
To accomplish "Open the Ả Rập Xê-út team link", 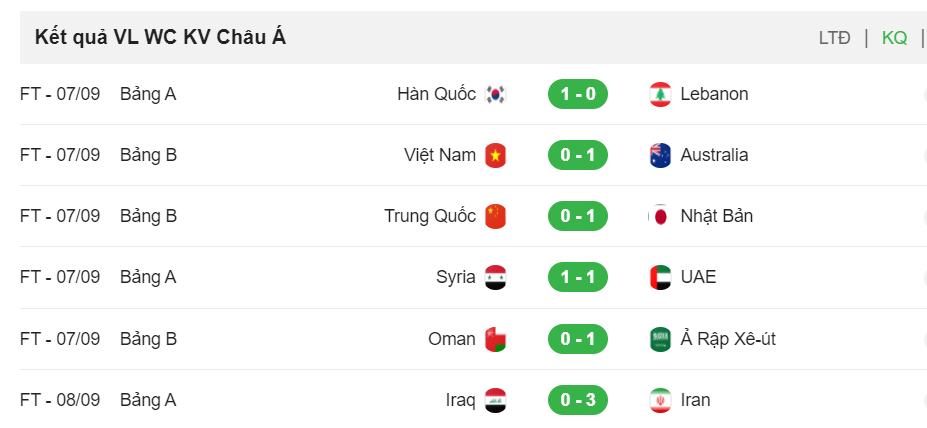I will point(728,339).
